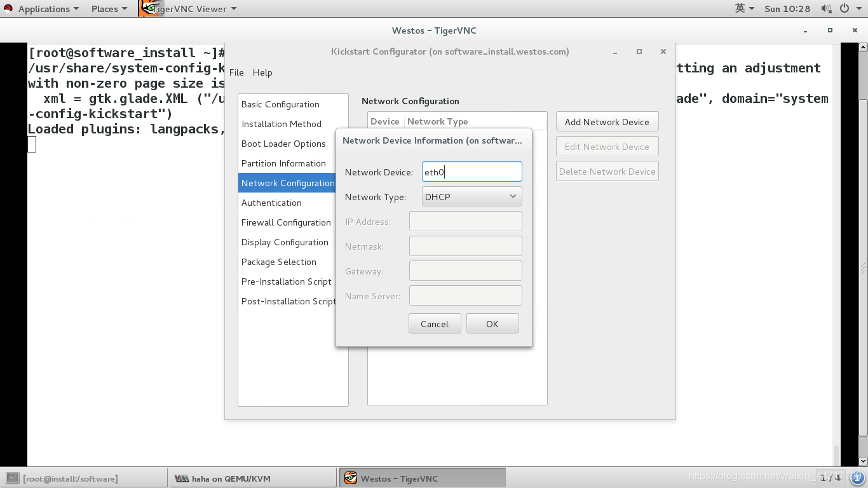Minimize the Kickstart Configurator window

coord(615,52)
